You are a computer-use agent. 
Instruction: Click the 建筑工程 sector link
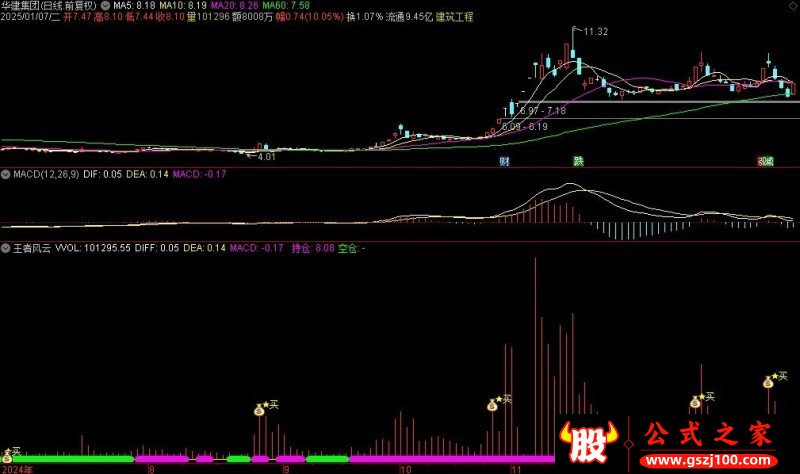(x=455, y=17)
